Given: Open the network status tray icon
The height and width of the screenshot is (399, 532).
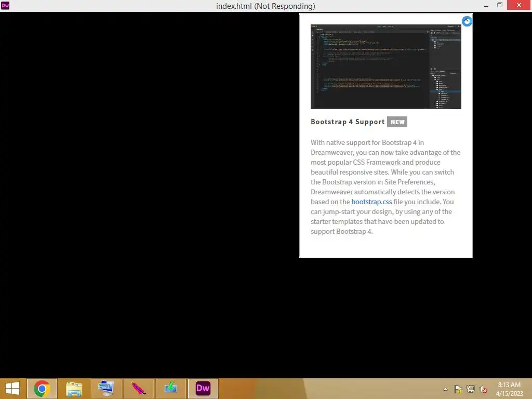Looking at the screenshot, I should click(x=471, y=389).
